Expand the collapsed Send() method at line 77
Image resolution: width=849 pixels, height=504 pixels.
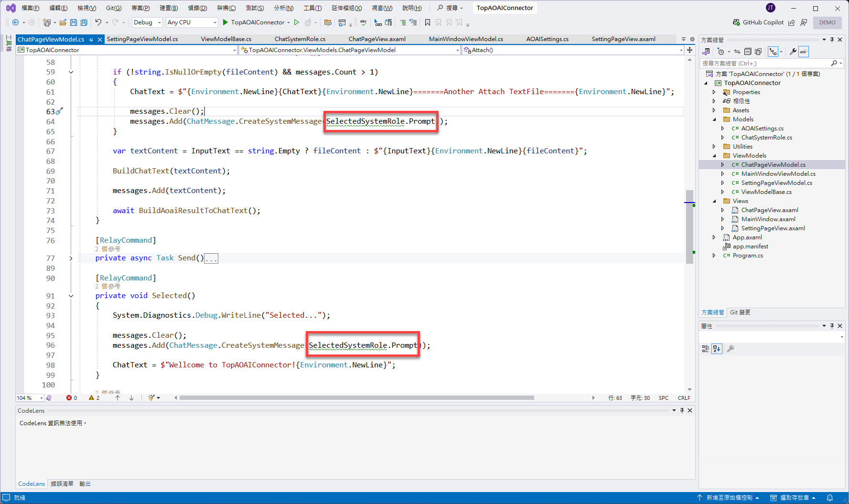point(71,258)
